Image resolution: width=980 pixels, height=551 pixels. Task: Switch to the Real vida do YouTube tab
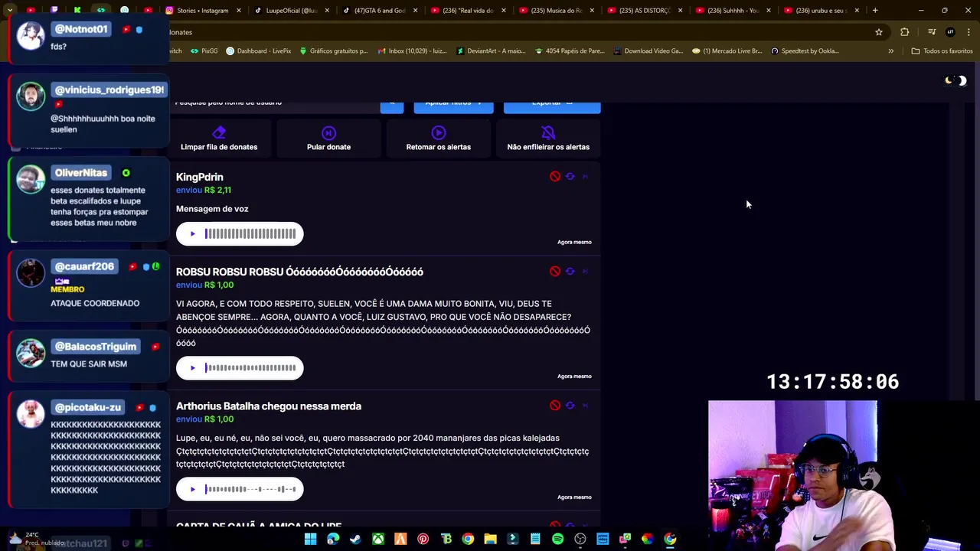pyautogui.click(x=467, y=11)
